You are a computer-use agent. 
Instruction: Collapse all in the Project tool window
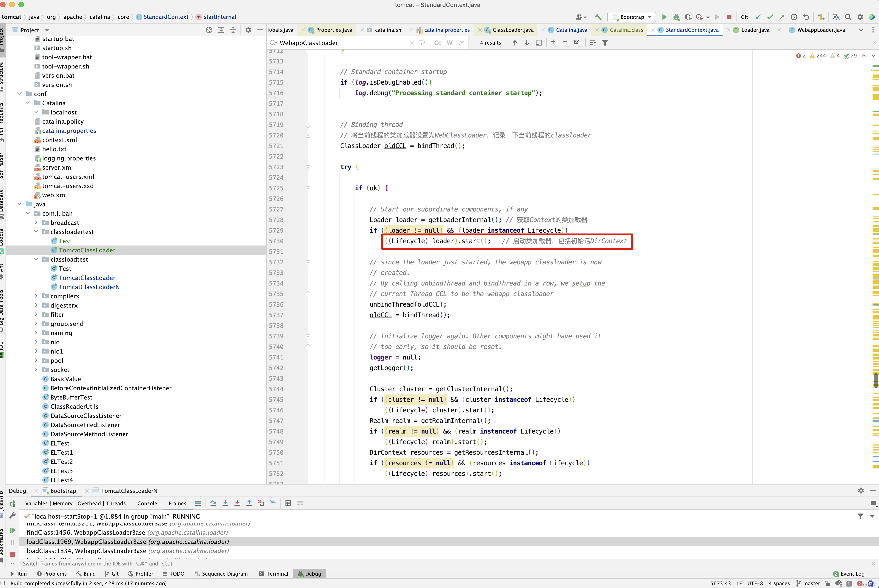[233, 30]
